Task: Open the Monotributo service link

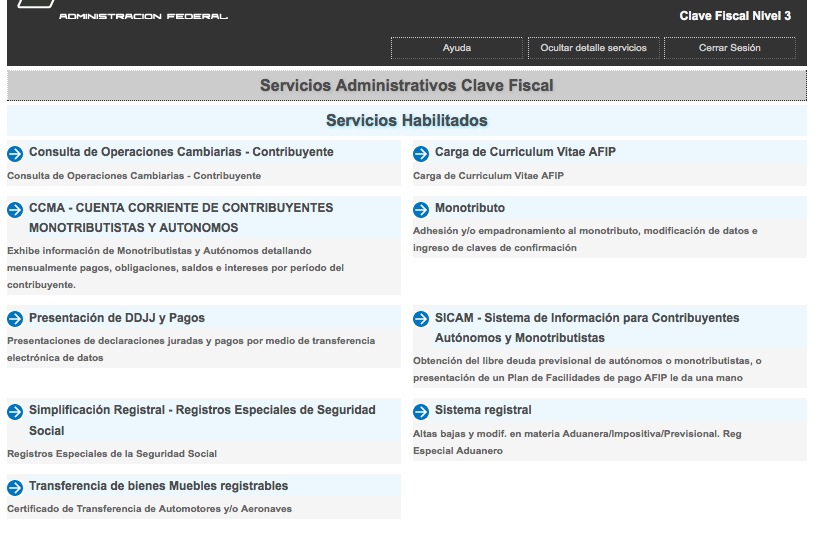Action: click(x=470, y=208)
